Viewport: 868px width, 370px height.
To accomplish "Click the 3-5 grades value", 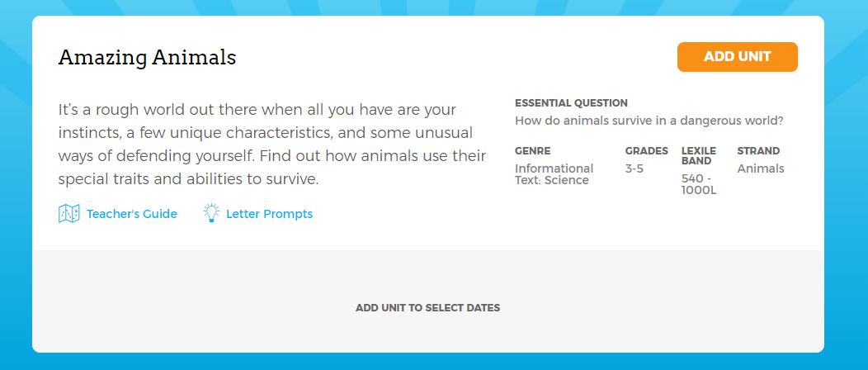I will coord(634,168).
